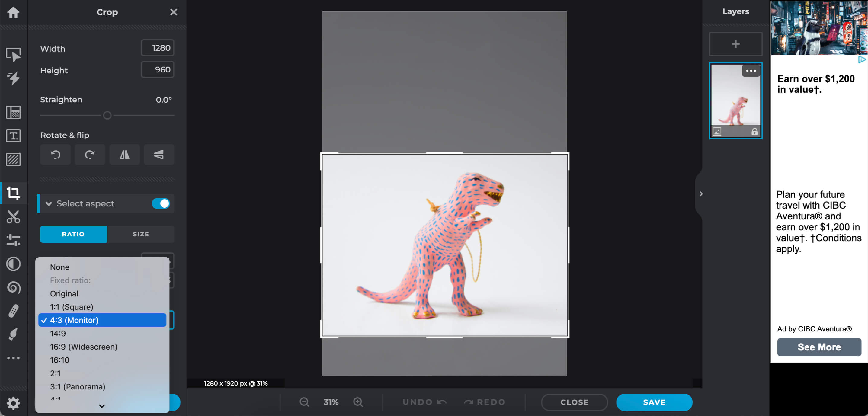Open the Text tool
Screen dimensions: 868x416
(13, 136)
